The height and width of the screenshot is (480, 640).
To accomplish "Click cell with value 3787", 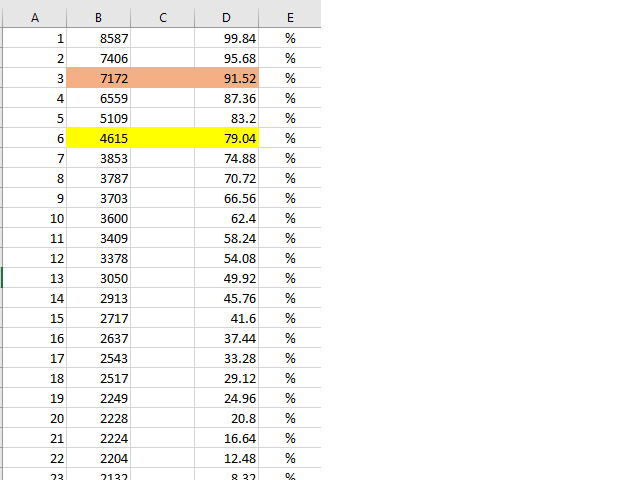I will (x=98, y=178).
